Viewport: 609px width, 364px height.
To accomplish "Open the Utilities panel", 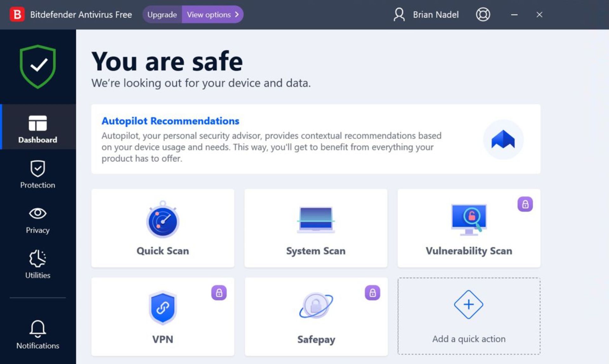I will pyautogui.click(x=38, y=265).
